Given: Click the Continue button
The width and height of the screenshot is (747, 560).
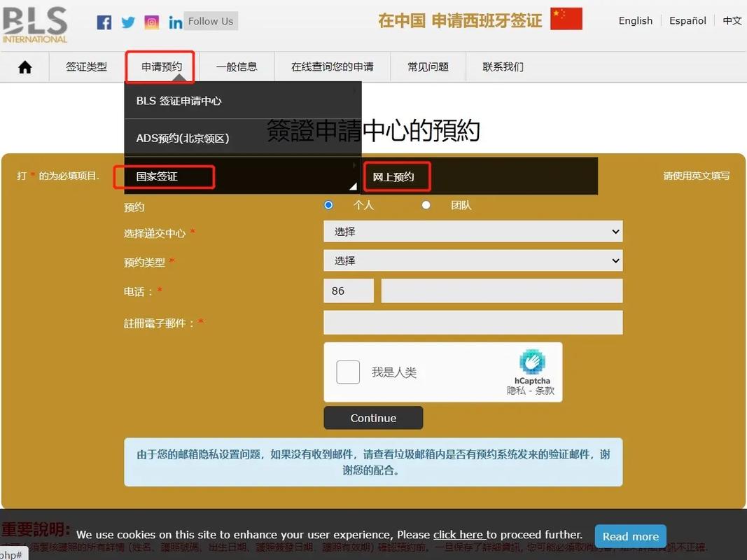Looking at the screenshot, I should coord(373,418).
